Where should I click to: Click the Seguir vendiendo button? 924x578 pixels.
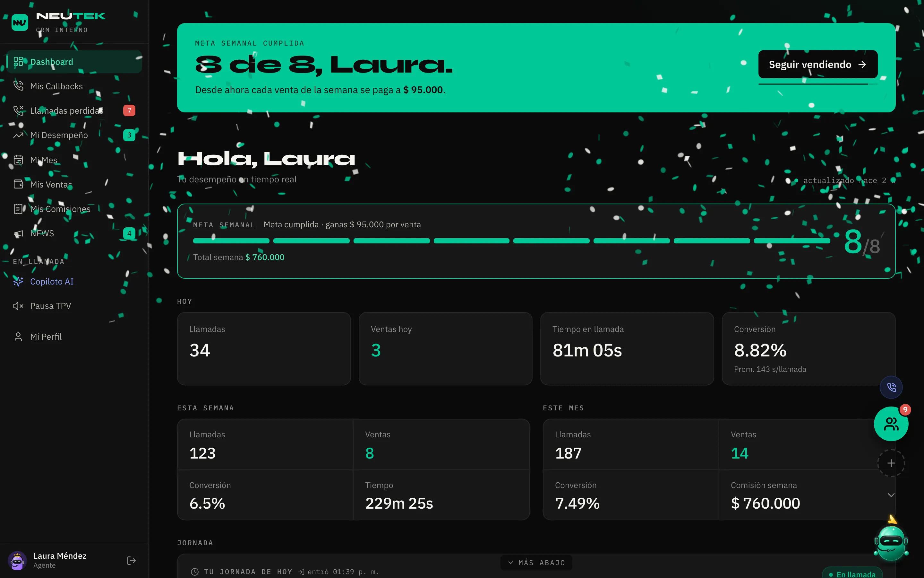(818, 64)
